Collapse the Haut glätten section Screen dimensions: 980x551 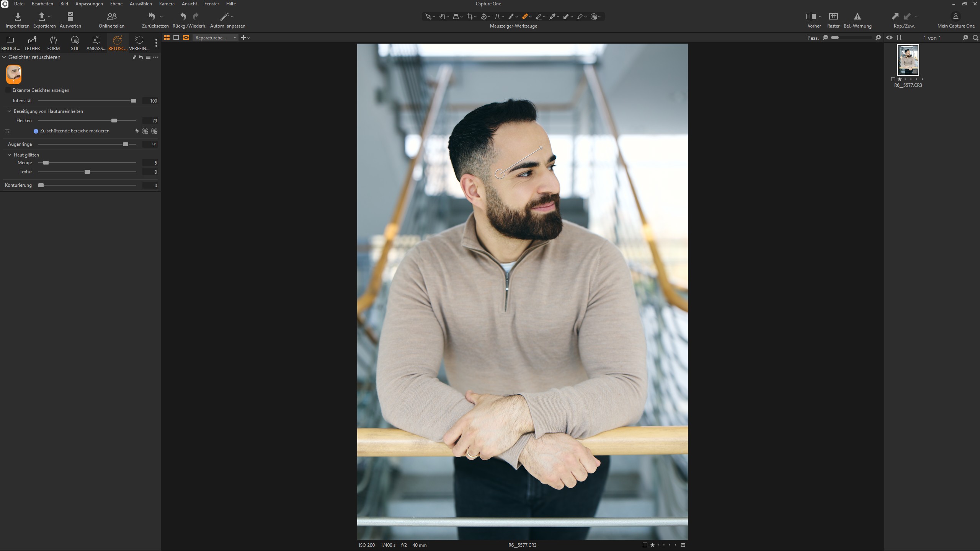(10, 155)
